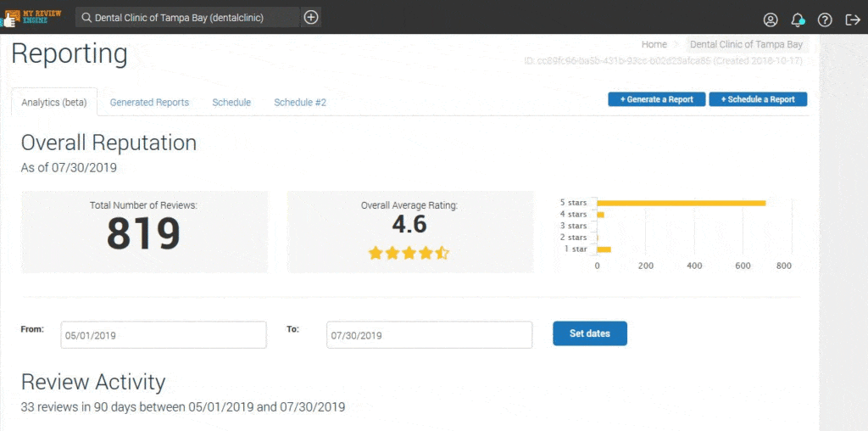Screen dimensions: 868x431
Task: Click the My Review Engine logo
Action: coord(34,17)
